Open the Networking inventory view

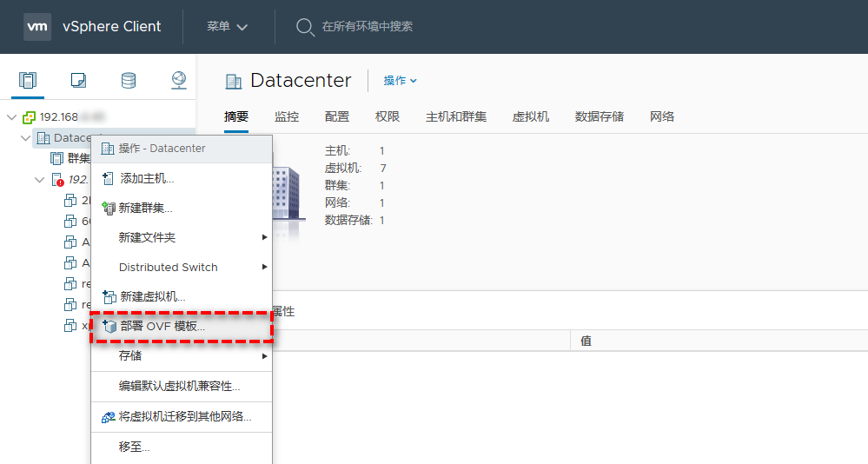(x=179, y=80)
